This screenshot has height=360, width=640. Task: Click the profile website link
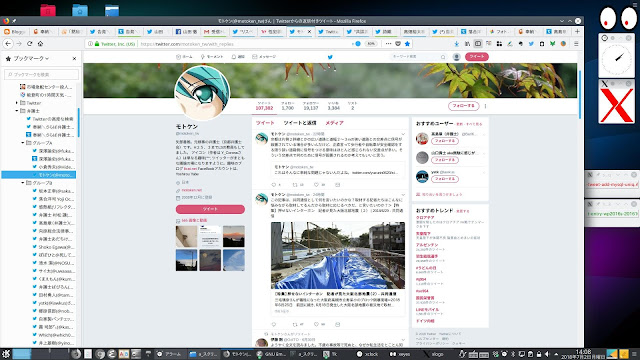coord(191,190)
